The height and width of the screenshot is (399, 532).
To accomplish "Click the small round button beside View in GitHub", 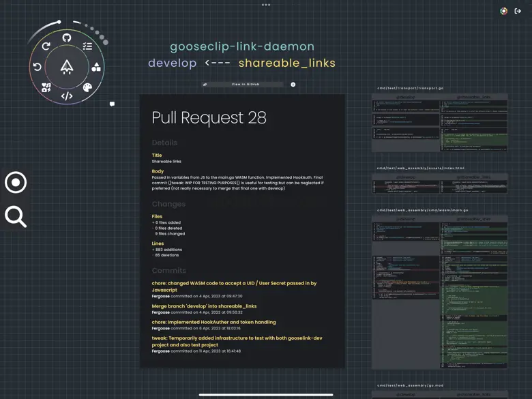I will (293, 85).
